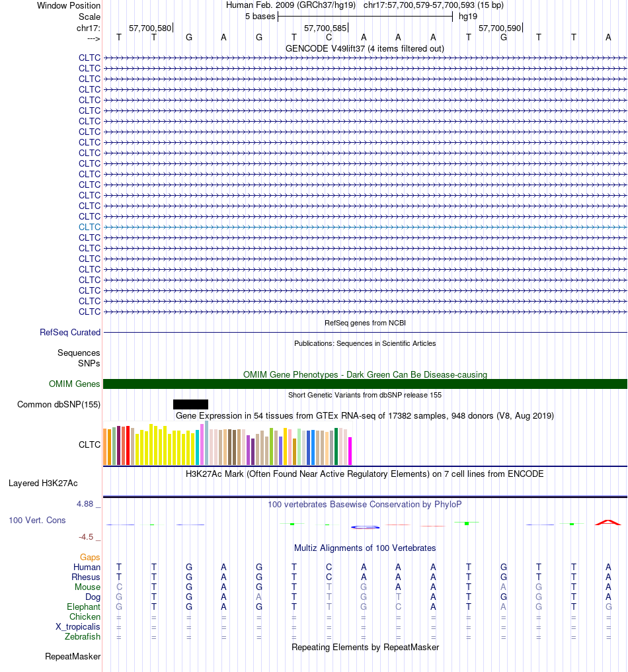Click the dark green OMIM gene bar
The image size is (628, 672).
coord(365,384)
